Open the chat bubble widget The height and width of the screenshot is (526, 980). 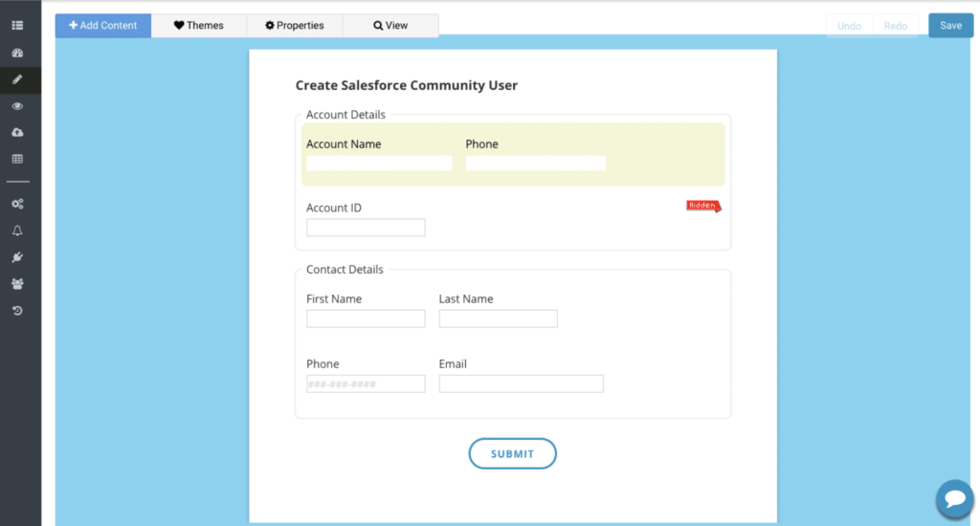point(954,498)
